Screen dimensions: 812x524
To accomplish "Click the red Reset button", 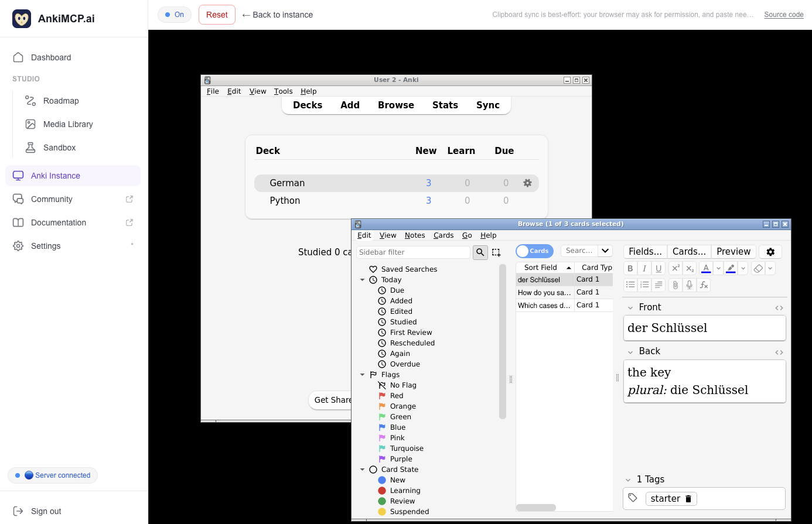I will point(217,15).
